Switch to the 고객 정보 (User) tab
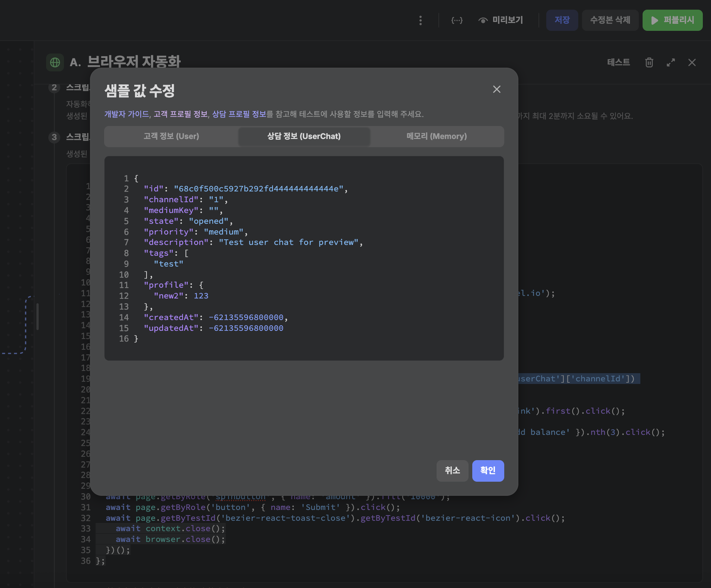 tap(171, 136)
